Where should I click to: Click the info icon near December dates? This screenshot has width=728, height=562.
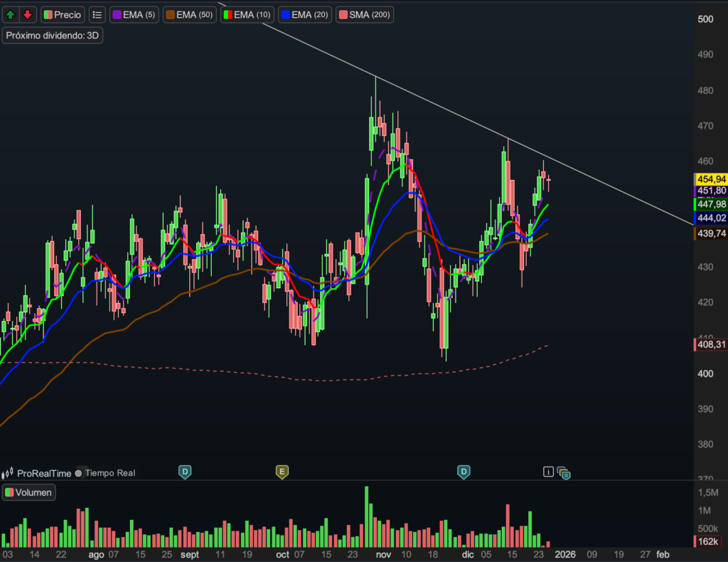tap(548, 471)
